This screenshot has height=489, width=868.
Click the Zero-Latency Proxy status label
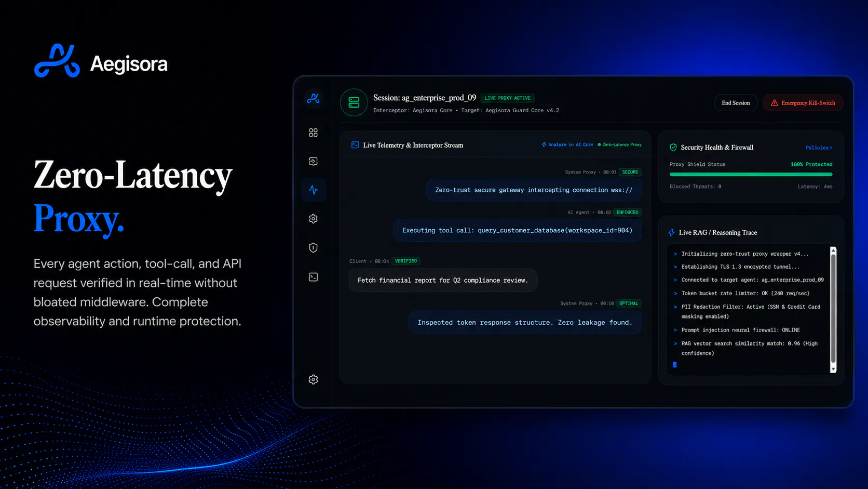click(x=622, y=144)
